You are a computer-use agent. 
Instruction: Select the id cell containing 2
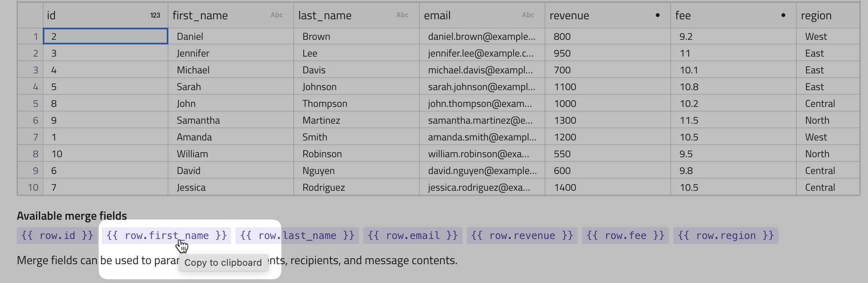click(106, 36)
